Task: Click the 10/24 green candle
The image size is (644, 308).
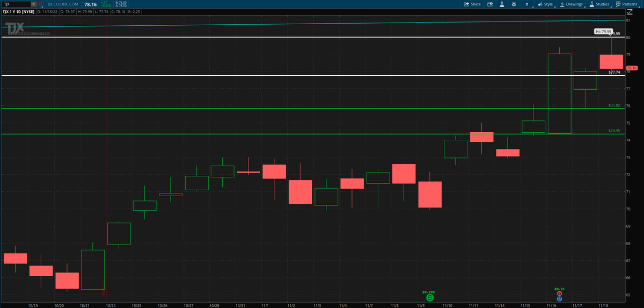Action: click(x=119, y=233)
